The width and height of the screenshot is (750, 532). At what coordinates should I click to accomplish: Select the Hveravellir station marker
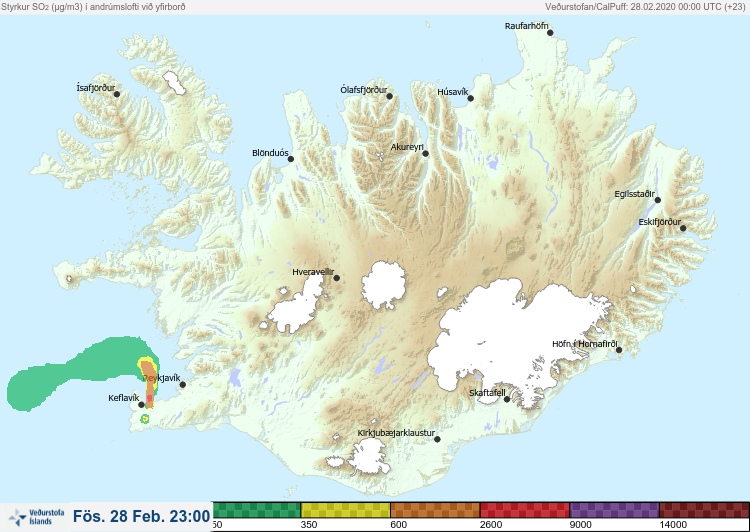pos(336,278)
